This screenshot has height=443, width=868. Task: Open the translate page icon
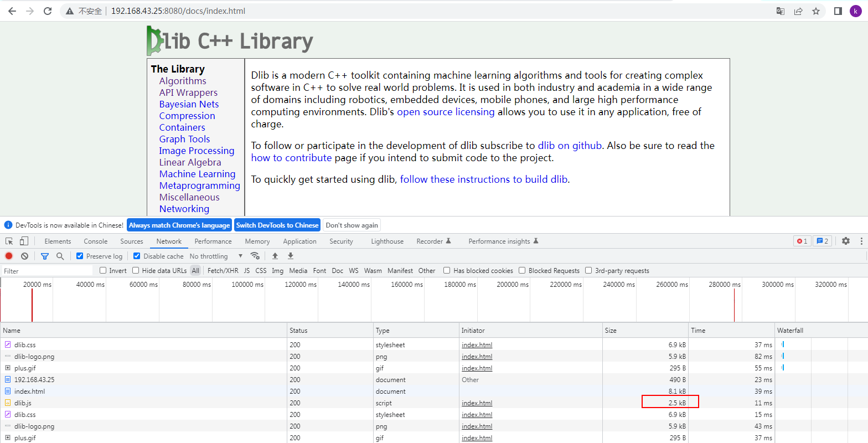point(781,11)
